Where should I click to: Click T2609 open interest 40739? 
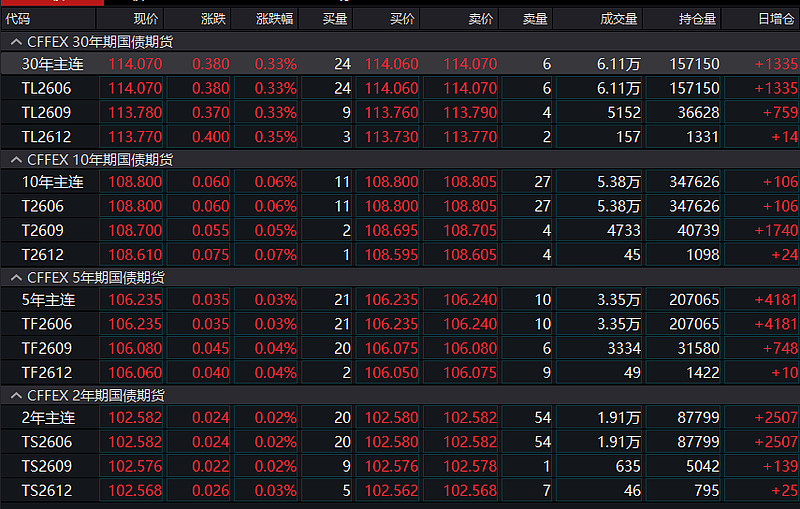[698, 230]
